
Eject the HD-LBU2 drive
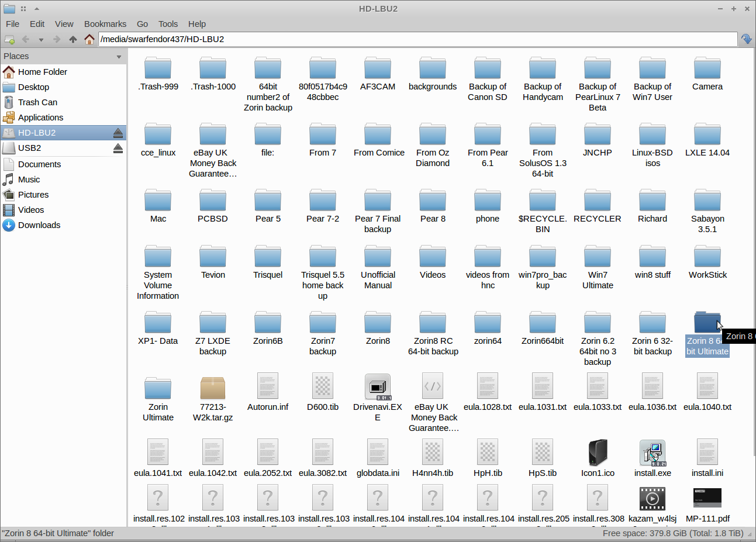click(118, 133)
